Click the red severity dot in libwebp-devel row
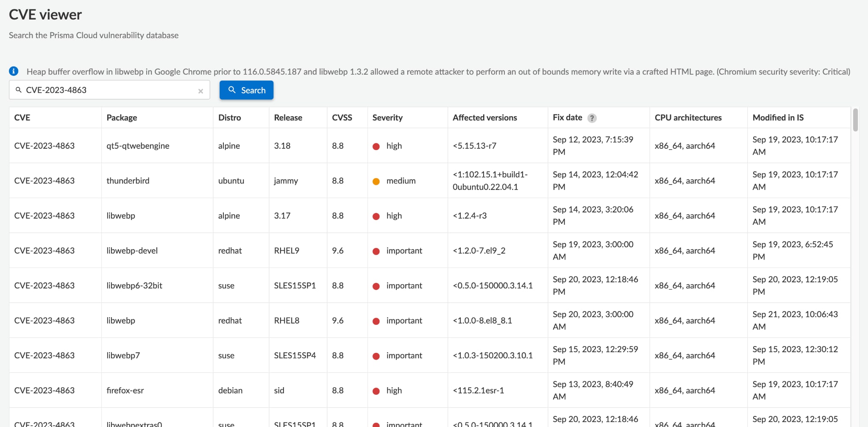Image resolution: width=868 pixels, height=427 pixels. point(376,251)
